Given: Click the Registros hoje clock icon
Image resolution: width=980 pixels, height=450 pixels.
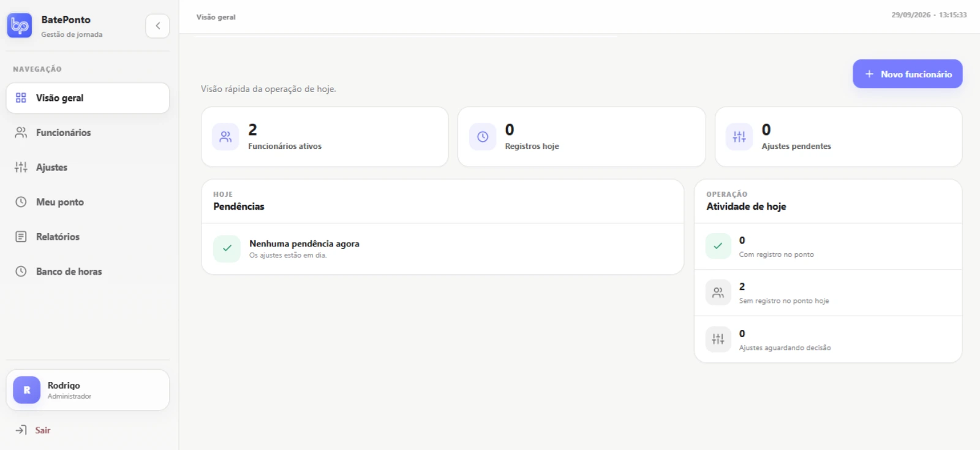Looking at the screenshot, I should pos(483,137).
